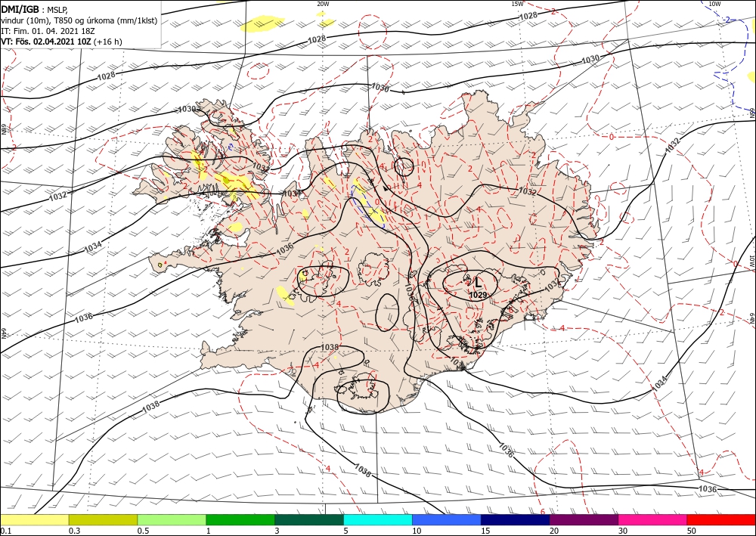Click the '20' legend value label
Image resolution: width=756 pixels, height=536 pixels.
point(554,531)
